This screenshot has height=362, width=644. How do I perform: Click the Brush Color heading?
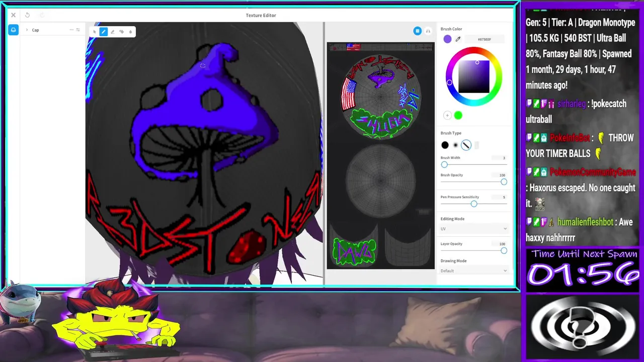(x=451, y=29)
